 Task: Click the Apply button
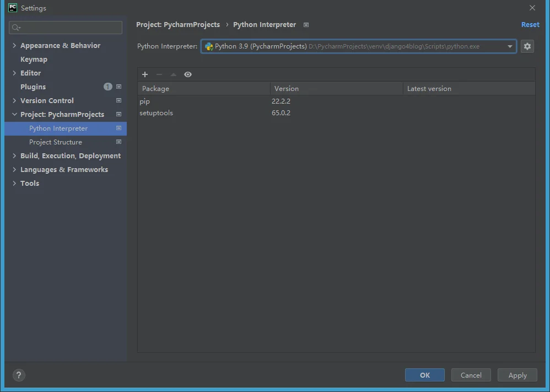517,375
